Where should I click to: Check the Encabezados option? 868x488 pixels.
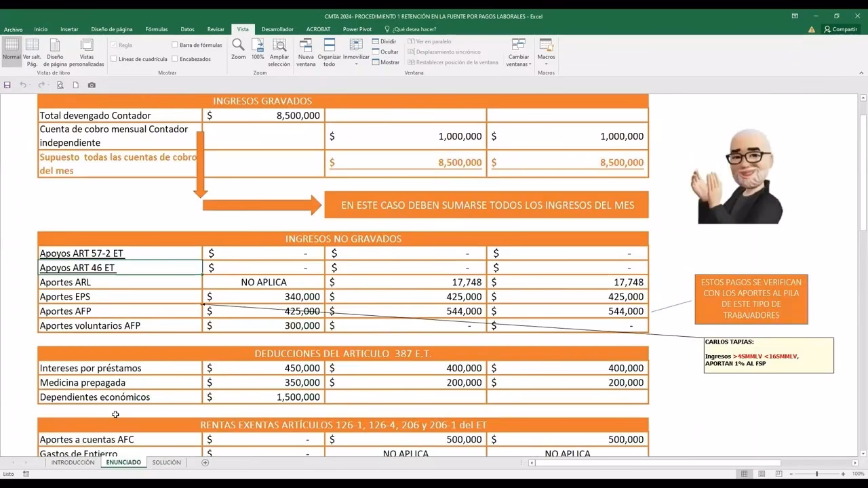(x=175, y=59)
